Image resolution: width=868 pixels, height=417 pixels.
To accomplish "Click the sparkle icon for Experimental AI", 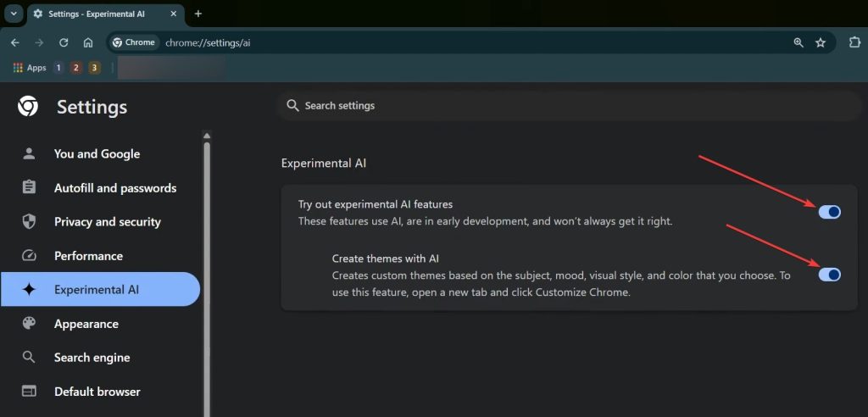I will (29, 290).
